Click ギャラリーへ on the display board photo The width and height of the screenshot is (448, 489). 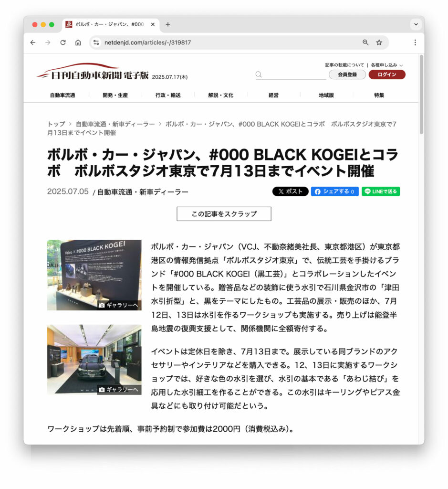point(119,305)
